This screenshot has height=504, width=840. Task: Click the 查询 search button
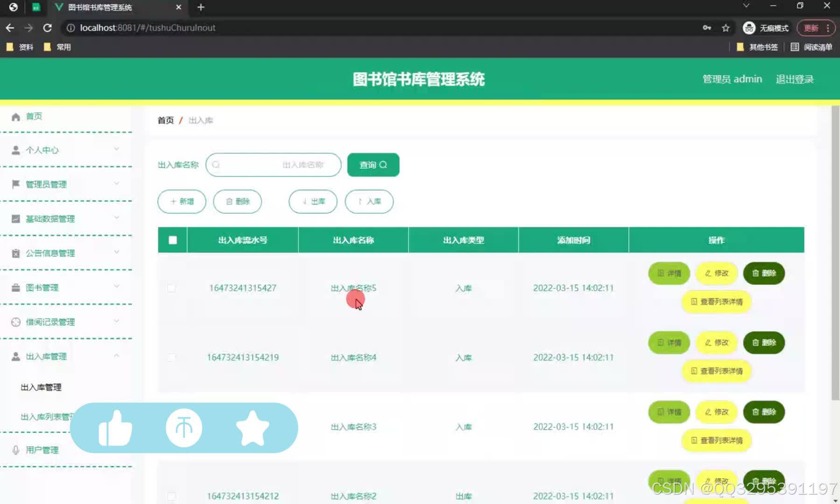(373, 165)
